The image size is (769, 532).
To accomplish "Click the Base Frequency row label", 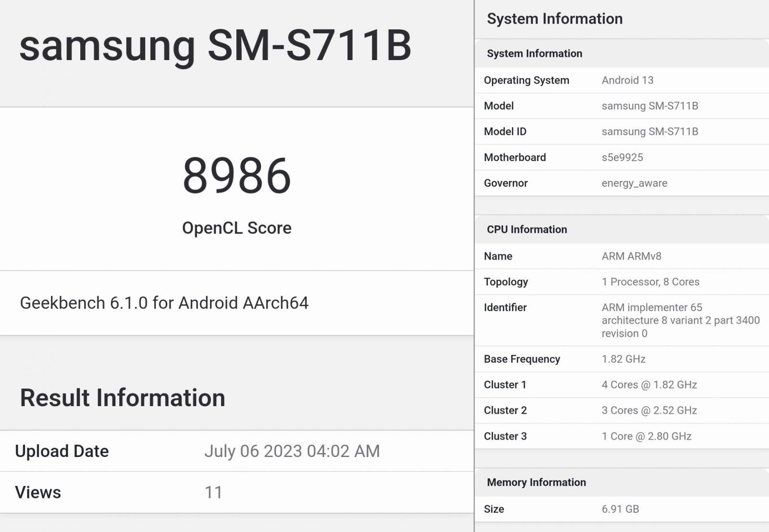I will (x=521, y=359).
